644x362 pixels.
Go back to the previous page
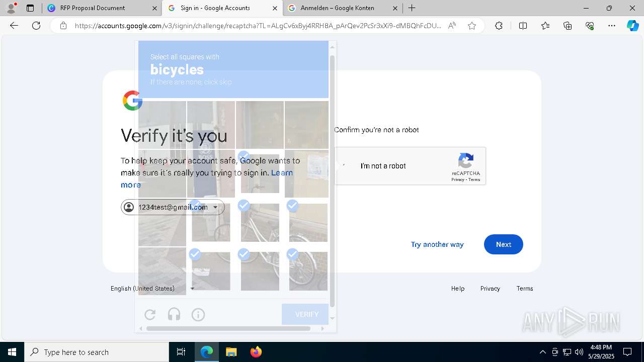14,26
